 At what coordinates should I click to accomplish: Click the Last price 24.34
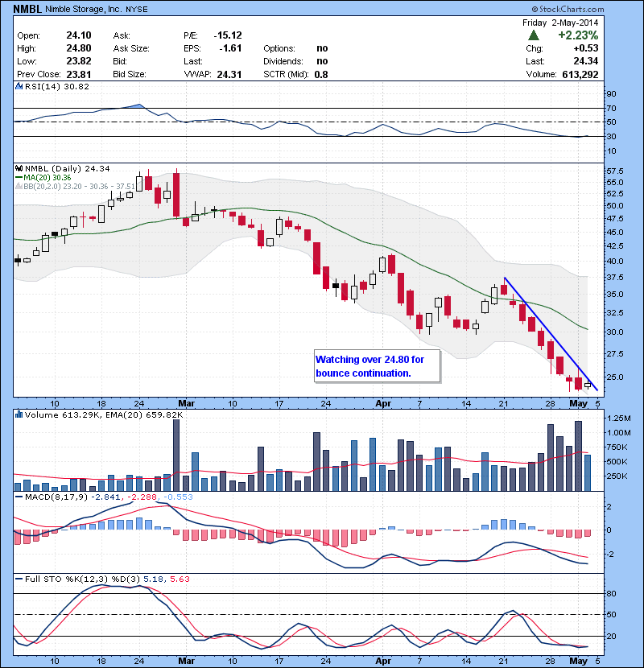point(585,61)
